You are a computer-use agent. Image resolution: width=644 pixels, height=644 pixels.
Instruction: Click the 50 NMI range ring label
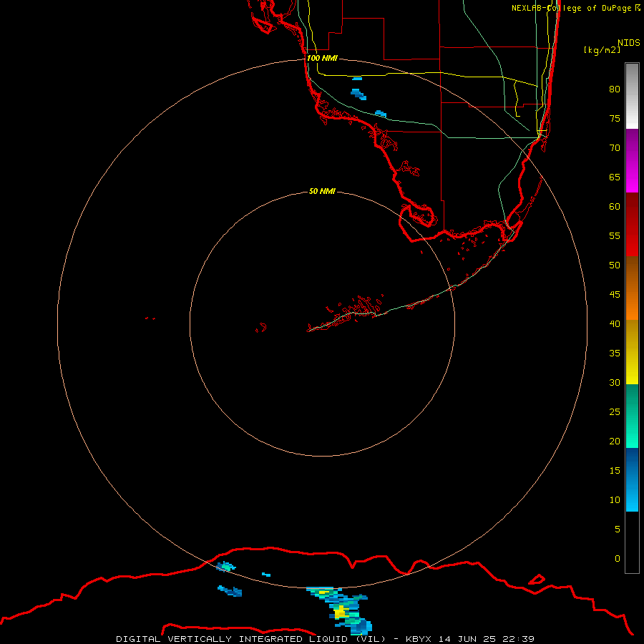(322, 191)
